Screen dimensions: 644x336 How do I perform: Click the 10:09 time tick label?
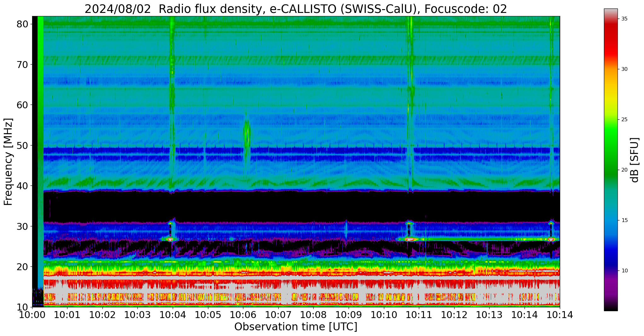click(x=349, y=315)
